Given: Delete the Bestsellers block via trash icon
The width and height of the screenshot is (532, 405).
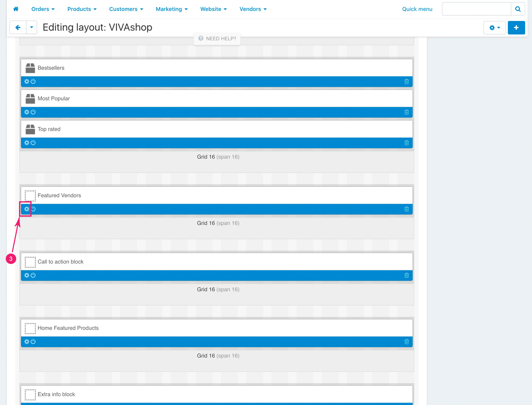Looking at the screenshot, I should coord(407,82).
